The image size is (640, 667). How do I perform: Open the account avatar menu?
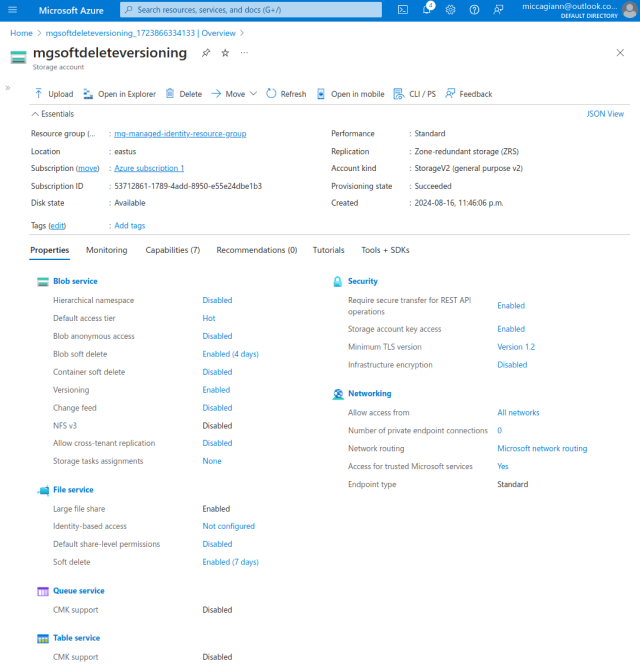(629, 10)
